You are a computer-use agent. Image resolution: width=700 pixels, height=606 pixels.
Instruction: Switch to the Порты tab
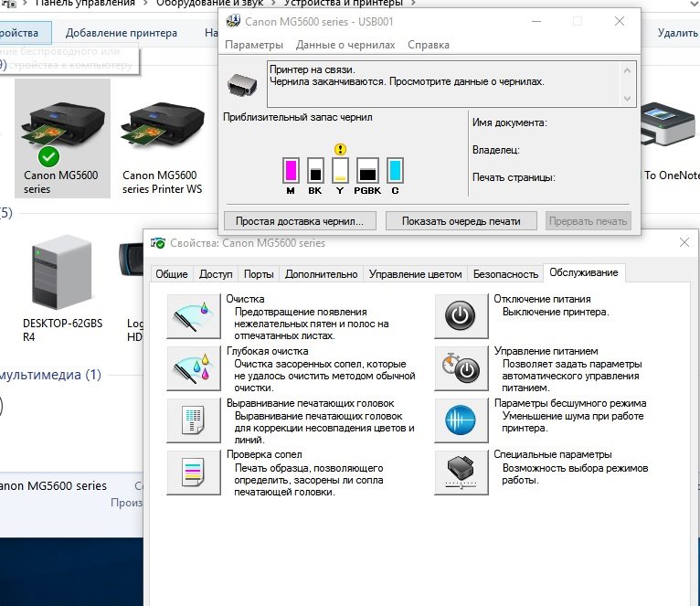(x=259, y=274)
